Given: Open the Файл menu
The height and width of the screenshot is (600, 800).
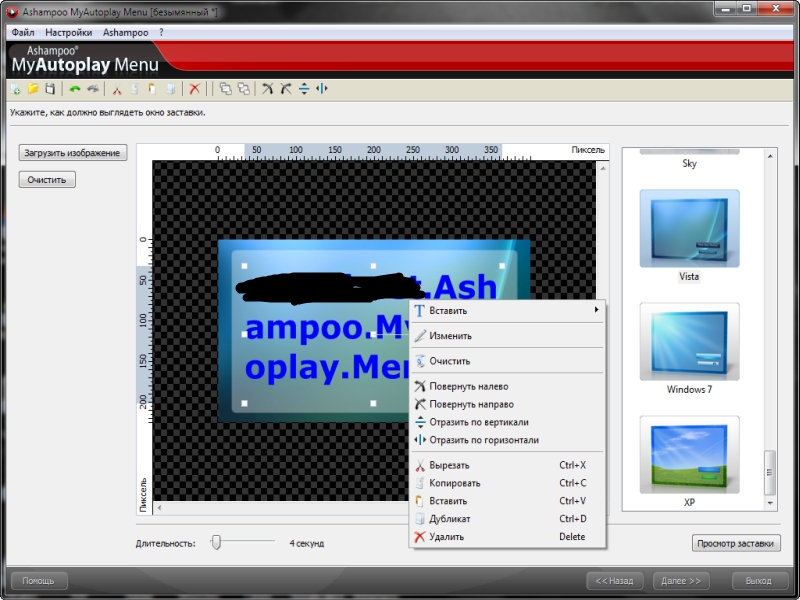Looking at the screenshot, I should pos(23,33).
